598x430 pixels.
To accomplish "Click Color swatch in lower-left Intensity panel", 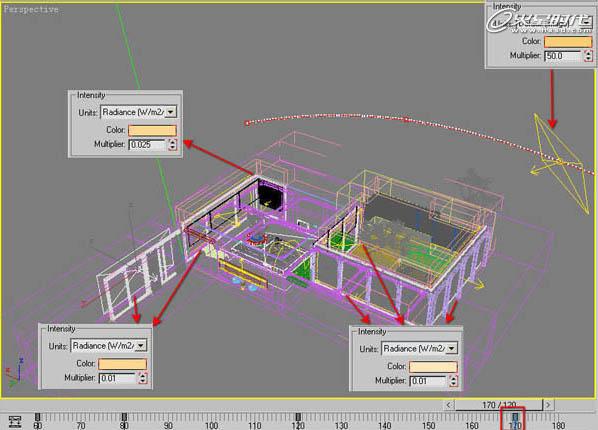I will pyautogui.click(x=122, y=364).
